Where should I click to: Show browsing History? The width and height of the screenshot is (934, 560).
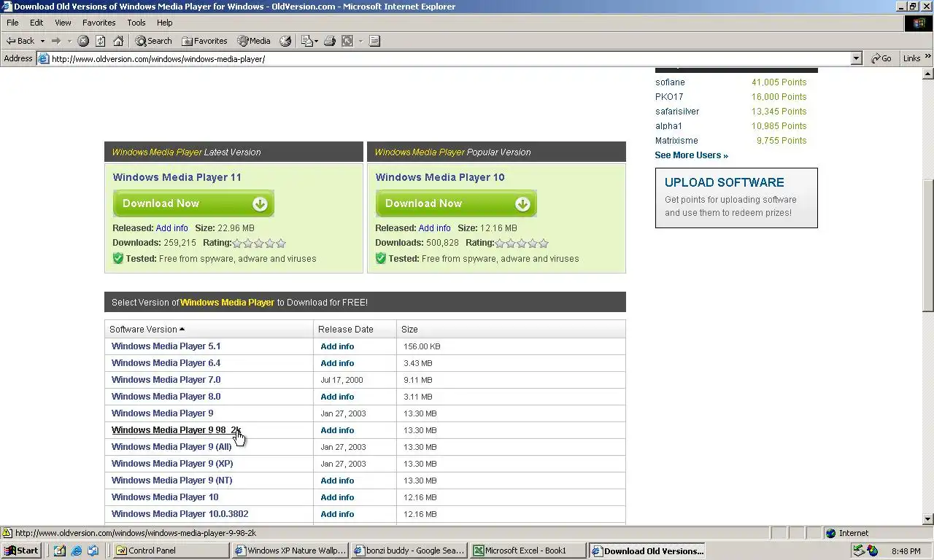coord(285,41)
